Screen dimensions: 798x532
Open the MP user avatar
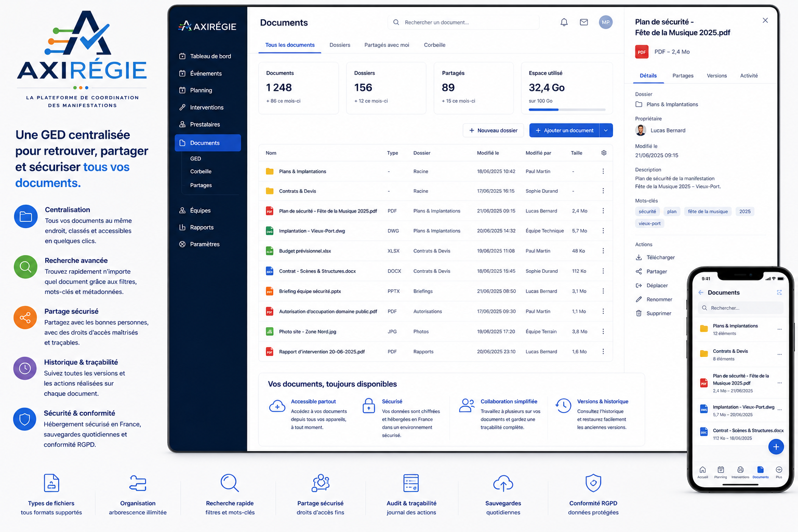click(x=605, y=22)
